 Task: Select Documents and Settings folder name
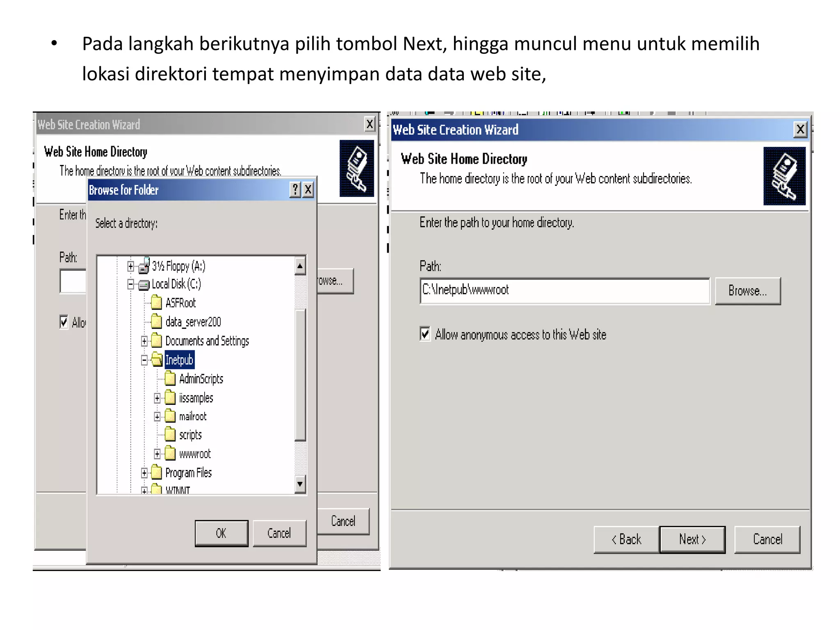[x=207, y=341]
